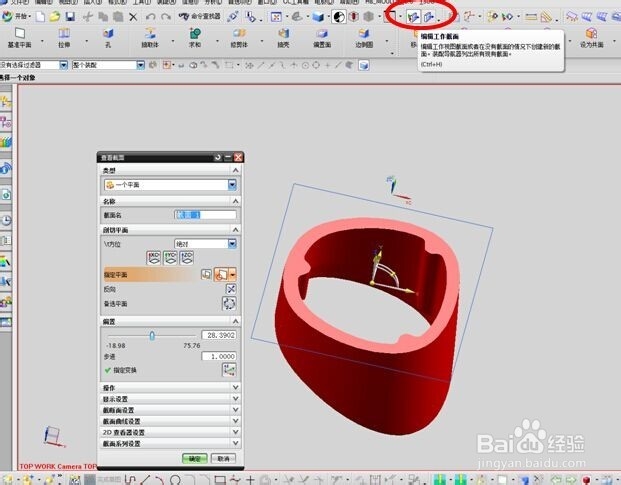This screenshot has height=485, width=621.
Task: Open the Plane Dialog icon in 指定平面 row
Action: tap(206, 274)
